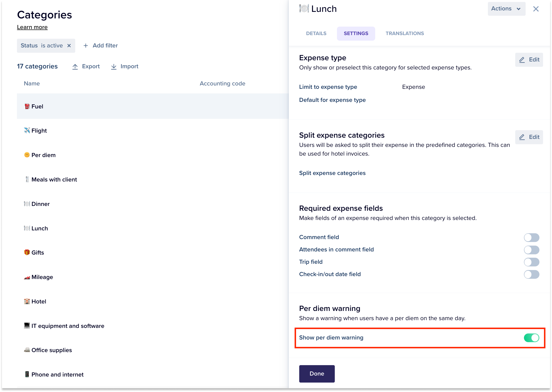Viewport: 552px width, 392px height.
Task: Click the Lunch plate icon in list
Action: click(x=27, y=228)
